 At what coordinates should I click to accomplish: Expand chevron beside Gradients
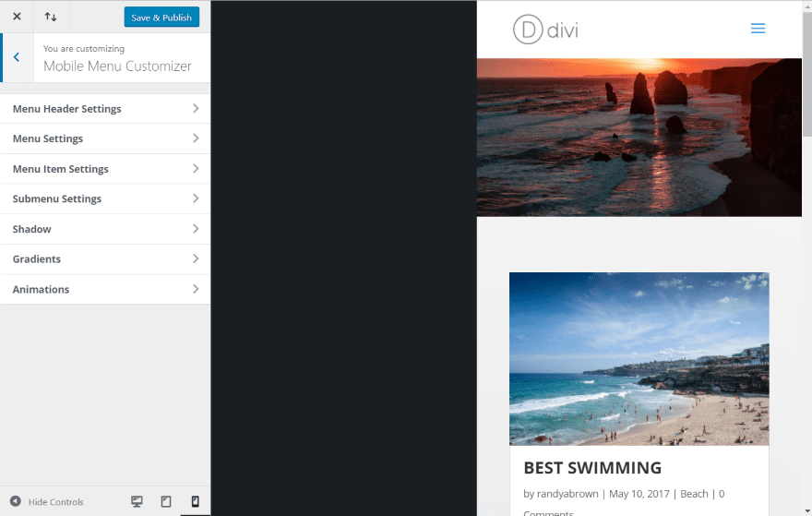click(x=196, y=258)
